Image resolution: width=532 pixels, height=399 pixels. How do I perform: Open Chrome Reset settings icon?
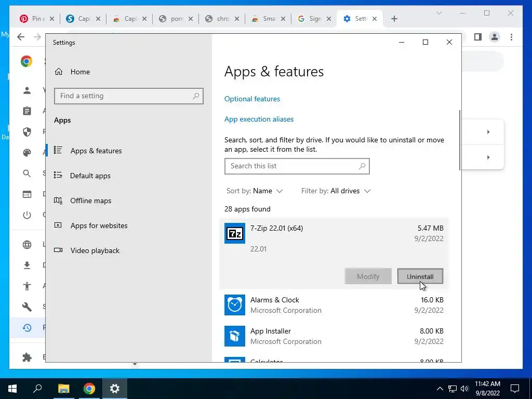27,328
